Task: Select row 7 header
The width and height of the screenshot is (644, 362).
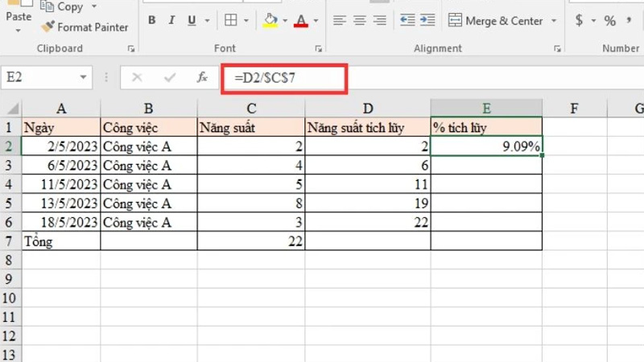Action: [x=9, y=241]
